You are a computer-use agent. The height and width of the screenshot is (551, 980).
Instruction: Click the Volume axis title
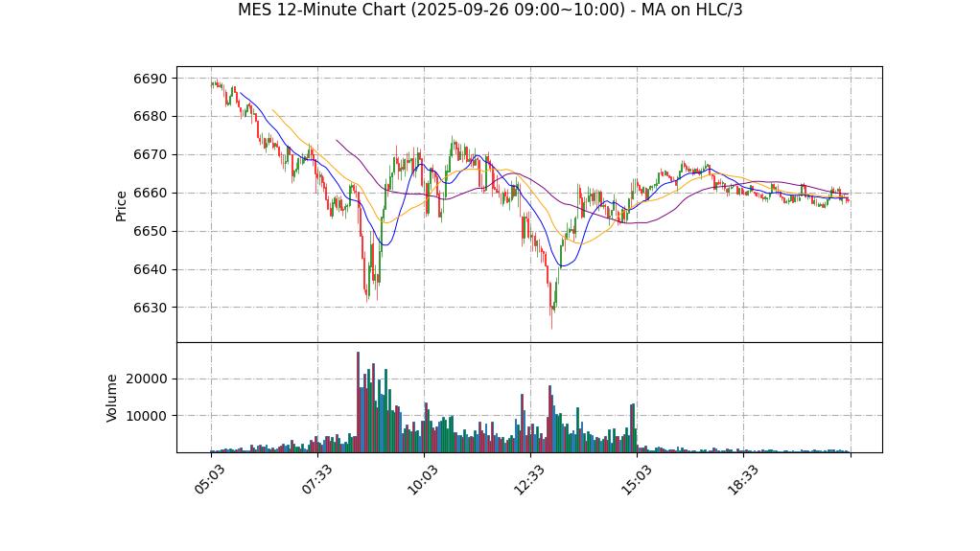tap(111, 398)
